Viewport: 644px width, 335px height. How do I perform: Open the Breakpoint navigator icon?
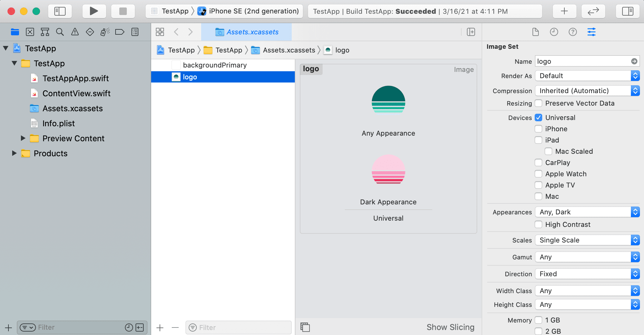click(120, 32)
